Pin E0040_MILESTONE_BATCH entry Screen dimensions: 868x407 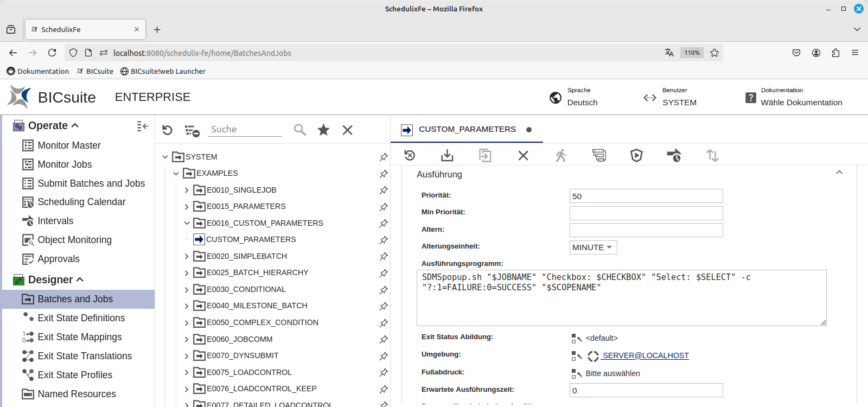pyautogui.click(x=384, y=306)
